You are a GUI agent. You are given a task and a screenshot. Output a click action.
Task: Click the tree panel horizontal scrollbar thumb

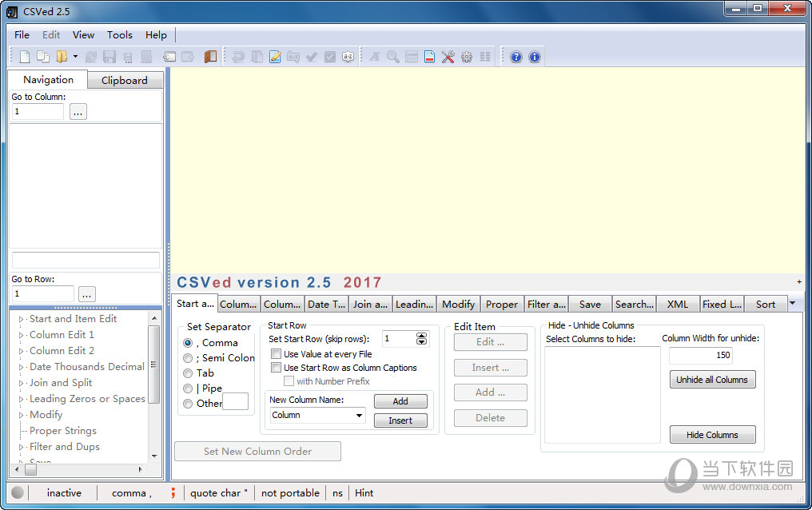31,469
